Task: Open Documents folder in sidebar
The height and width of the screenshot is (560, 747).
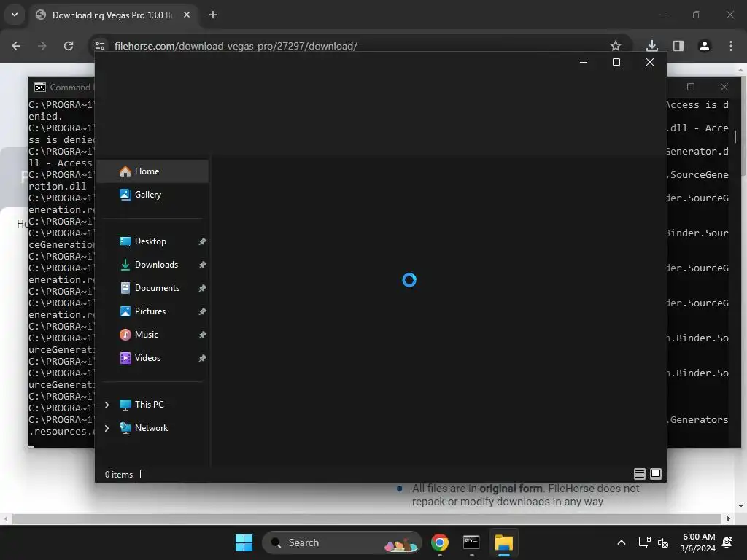Action: pos(152,288)
